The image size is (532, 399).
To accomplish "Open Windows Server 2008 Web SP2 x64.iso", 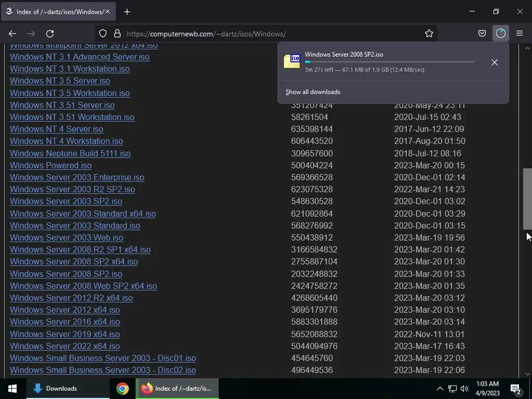I will coord(84,286).
